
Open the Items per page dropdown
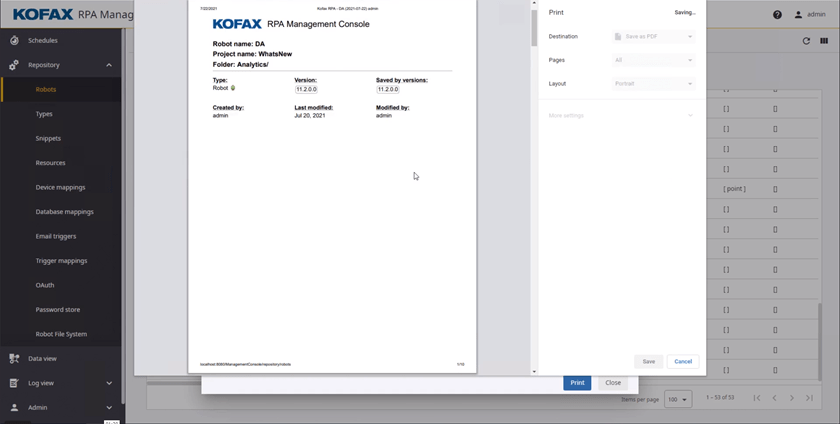tap(678, 399)
